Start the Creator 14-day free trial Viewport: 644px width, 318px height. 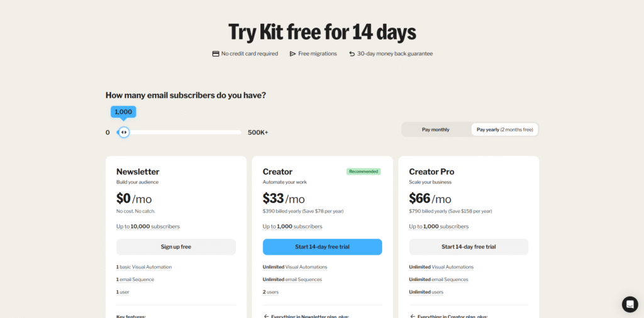(x=322, y=247)
